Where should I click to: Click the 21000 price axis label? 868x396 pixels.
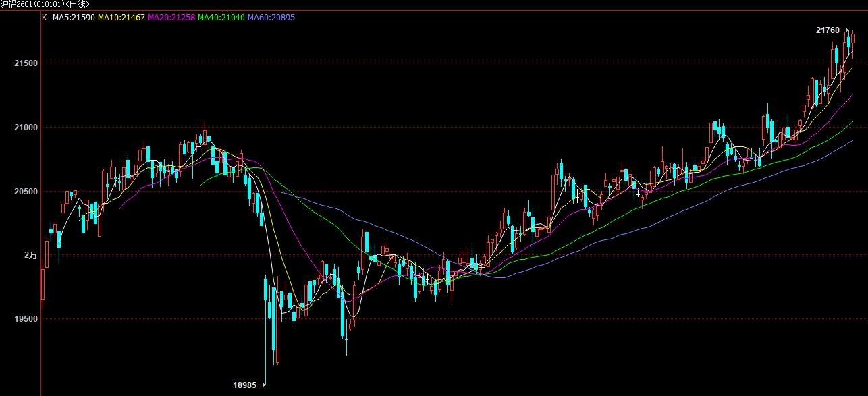point(26,128)
